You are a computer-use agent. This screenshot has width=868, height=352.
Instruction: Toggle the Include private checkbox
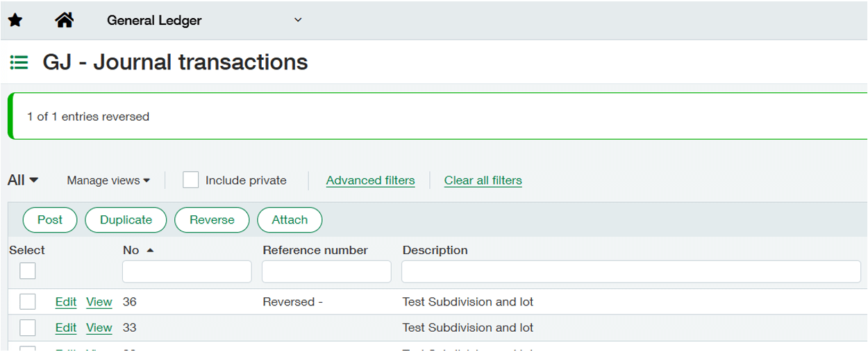pos(191,181)
